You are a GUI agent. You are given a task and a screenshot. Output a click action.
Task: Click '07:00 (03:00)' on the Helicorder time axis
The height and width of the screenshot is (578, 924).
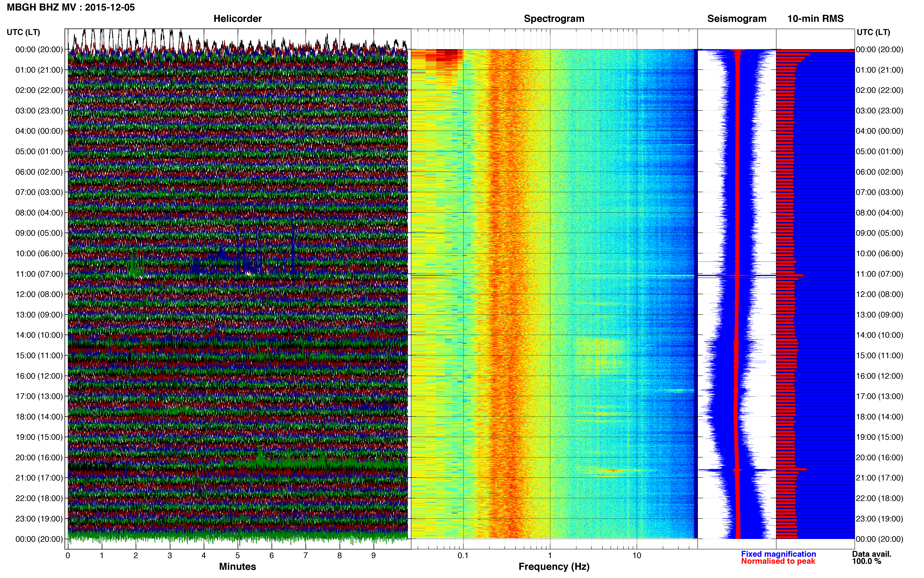pos(39,192)
